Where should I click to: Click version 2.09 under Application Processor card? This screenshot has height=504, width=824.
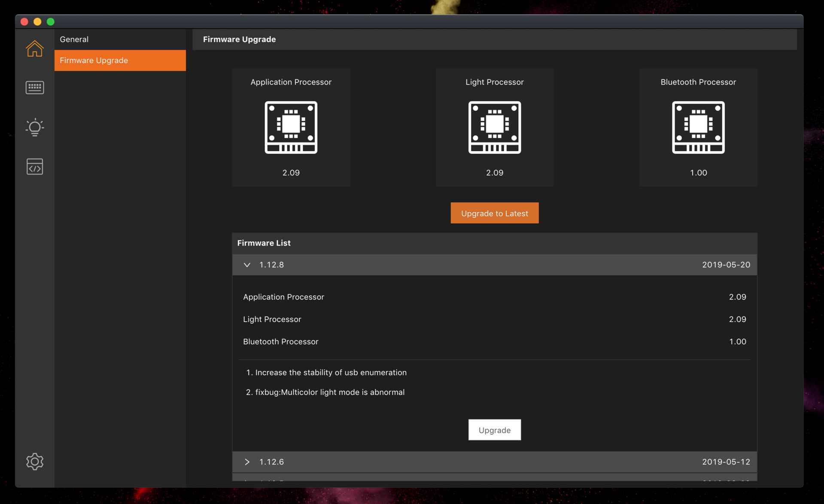point(291,173)
